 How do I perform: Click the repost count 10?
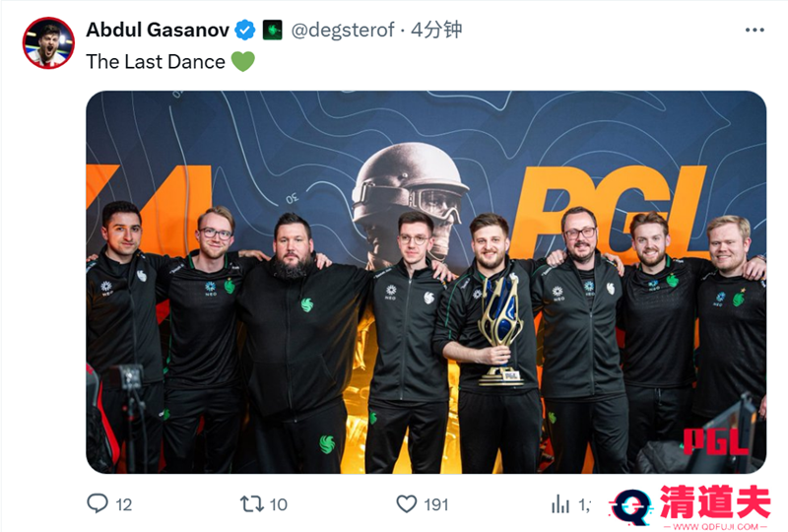coord(279,504)
